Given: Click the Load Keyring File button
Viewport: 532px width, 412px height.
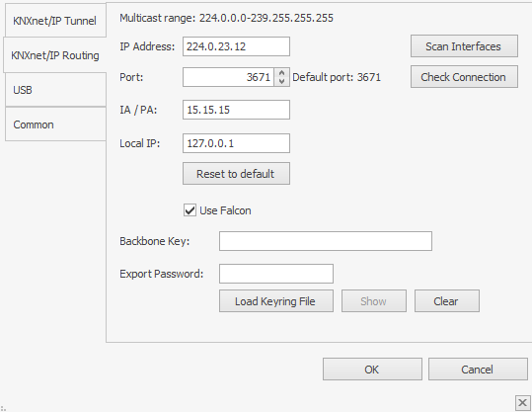Looking at the screenshot, I should point(276,301).
